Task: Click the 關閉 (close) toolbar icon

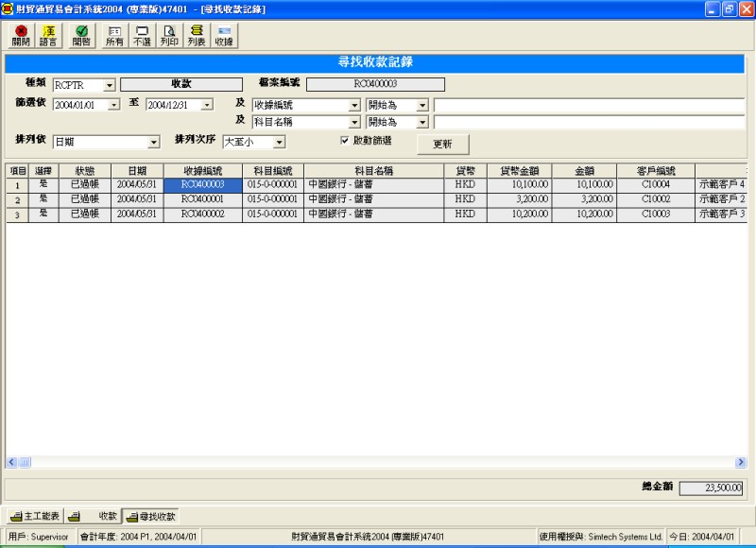Action: pyautogui.click(x=21, y=36)
